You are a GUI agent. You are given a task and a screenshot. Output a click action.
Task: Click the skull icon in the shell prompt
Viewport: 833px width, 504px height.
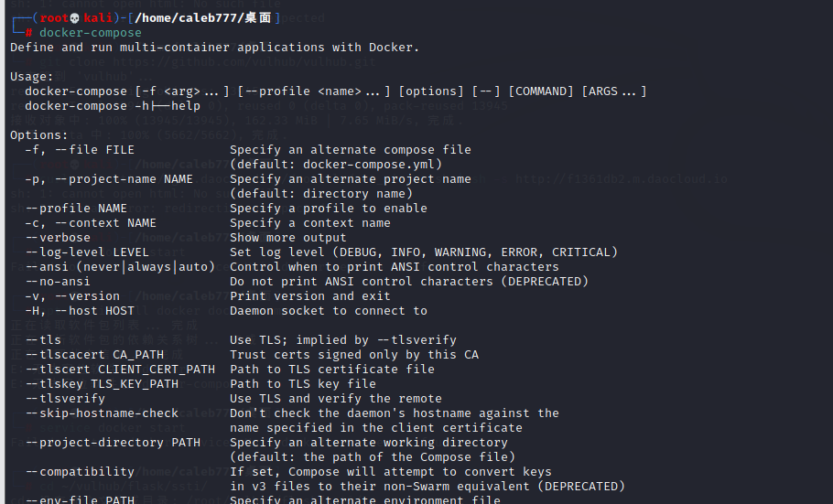[x=76, y=18]
